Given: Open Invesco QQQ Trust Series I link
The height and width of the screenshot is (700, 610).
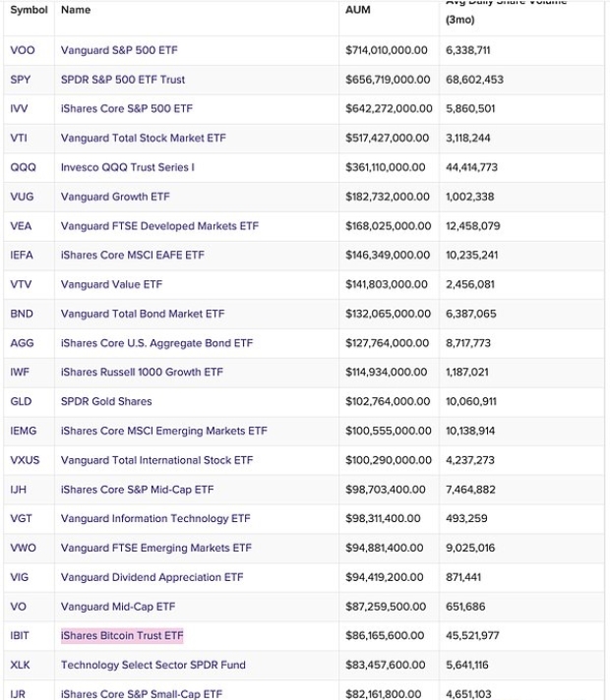Looking at the screenshot, I should tap(127, 167).
